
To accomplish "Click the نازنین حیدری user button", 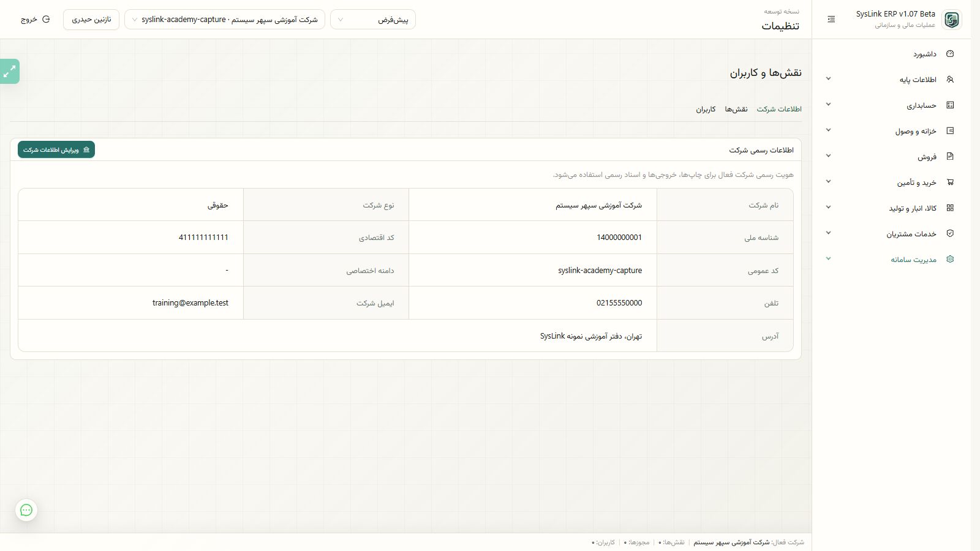I will click(x=91, y=20).
